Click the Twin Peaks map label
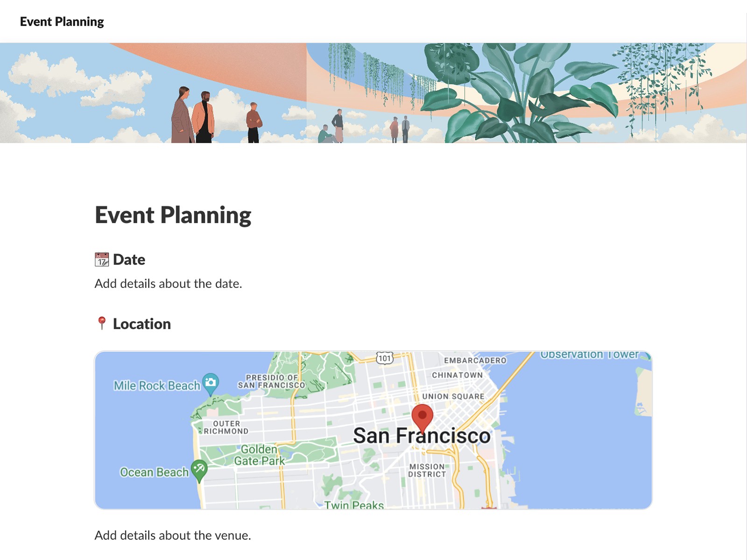Screen dimensions: 747x560 point(354,505)
